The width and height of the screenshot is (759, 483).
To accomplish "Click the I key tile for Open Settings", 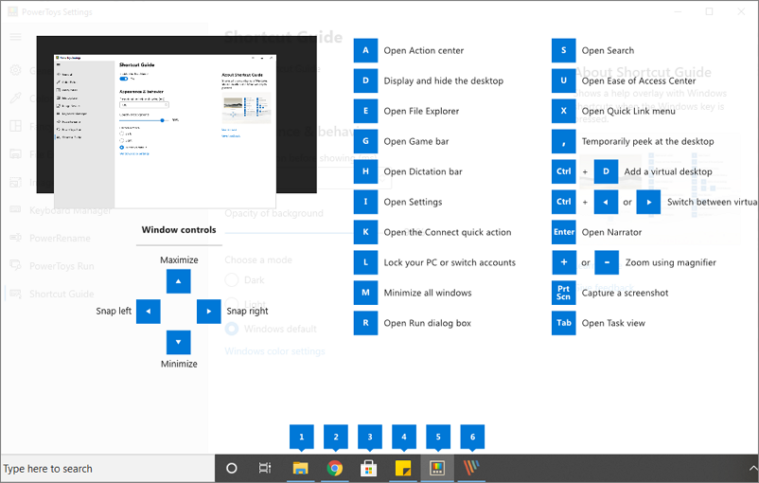I will [x=365, y=202].
